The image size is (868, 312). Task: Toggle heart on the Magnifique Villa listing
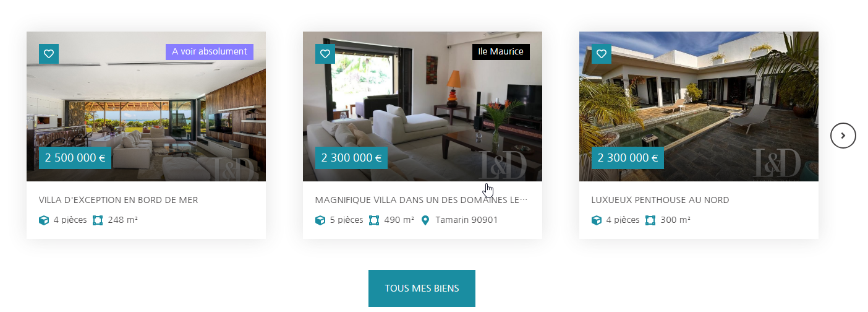[x=325, y=54]
